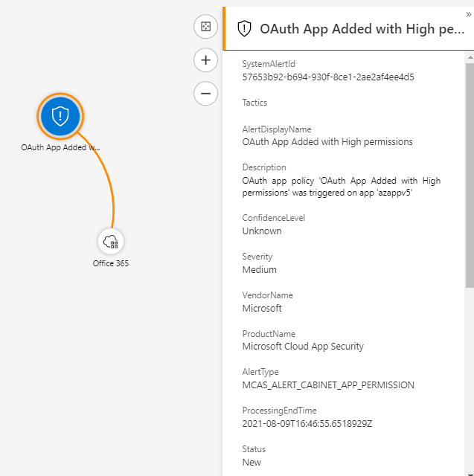The width and height of the screenshot is (474, 476).
Task: Click the shield alert icon in panel header
Action: [244, 28]
